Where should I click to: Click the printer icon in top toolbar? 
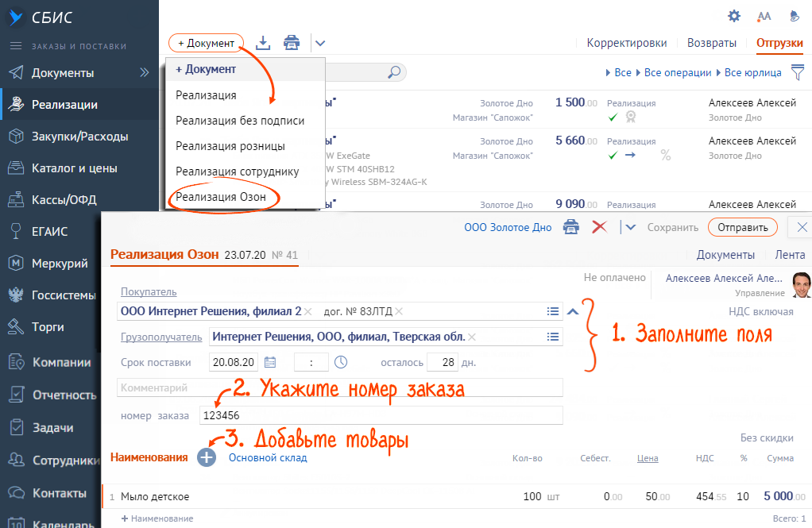pos(292,43)
